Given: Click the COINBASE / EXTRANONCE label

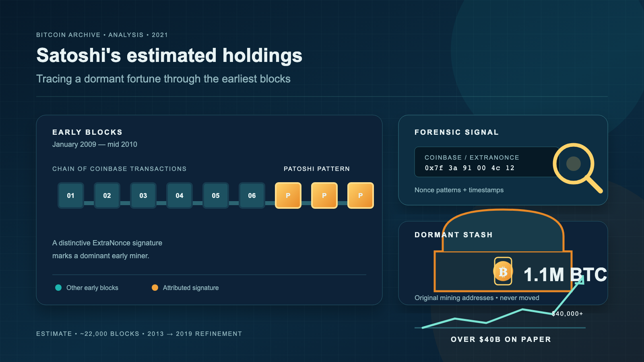Looking at the screenshot, I should point(472,158).
